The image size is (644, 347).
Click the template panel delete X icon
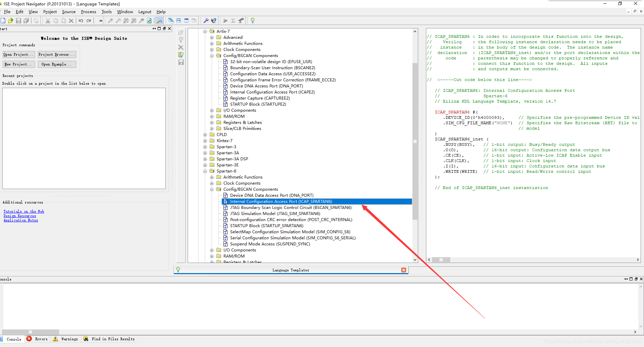(x=181, y=47)
